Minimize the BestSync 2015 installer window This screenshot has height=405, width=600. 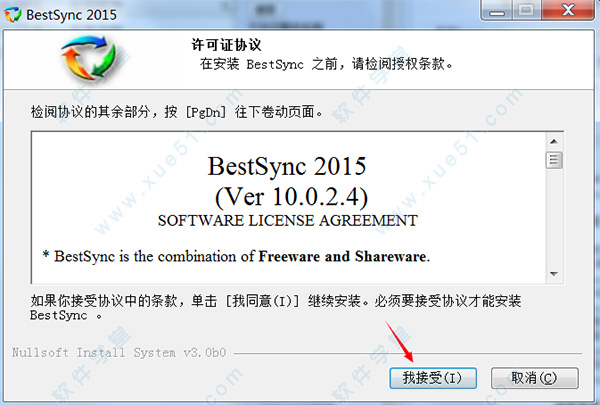[498, 12]
